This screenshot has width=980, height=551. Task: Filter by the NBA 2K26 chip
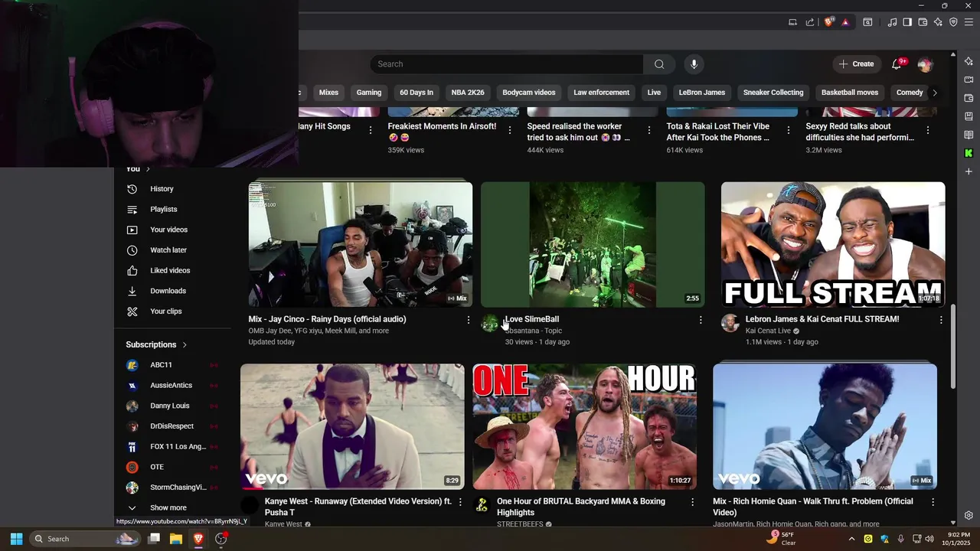468,93
